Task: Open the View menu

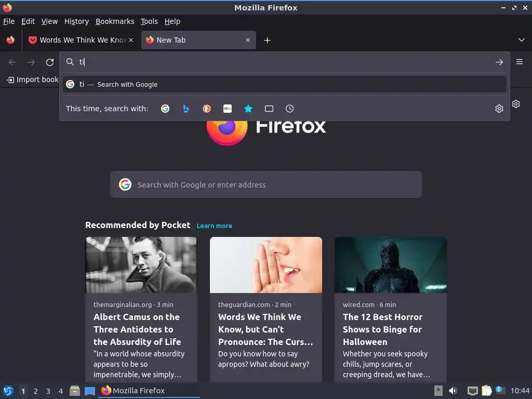Action: click(x=49, y=21)
